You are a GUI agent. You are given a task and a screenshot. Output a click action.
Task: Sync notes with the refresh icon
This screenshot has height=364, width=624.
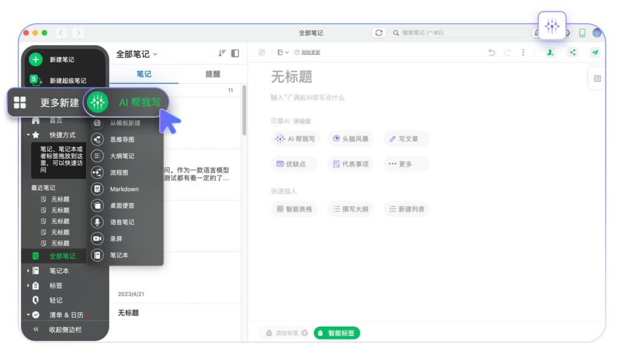(378, 33)
